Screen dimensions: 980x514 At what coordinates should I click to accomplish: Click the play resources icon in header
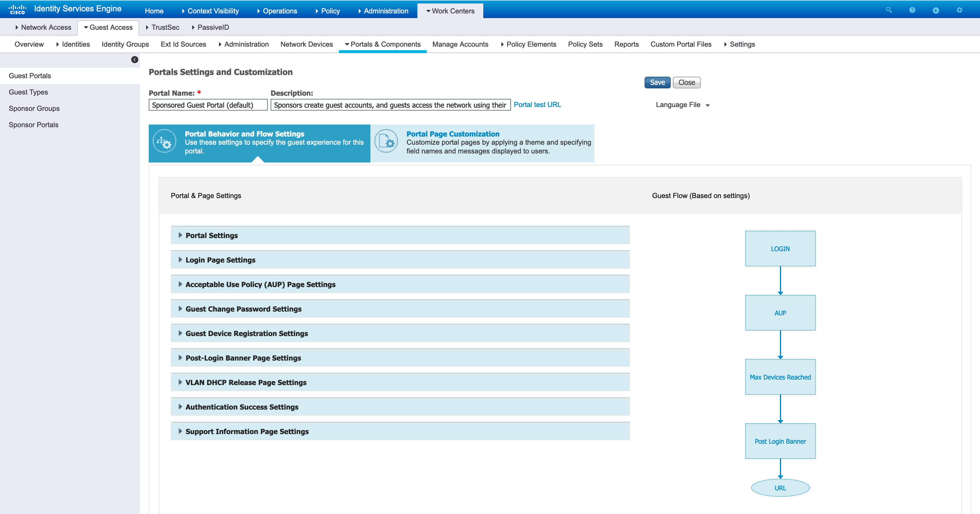[x=936, y=10]
